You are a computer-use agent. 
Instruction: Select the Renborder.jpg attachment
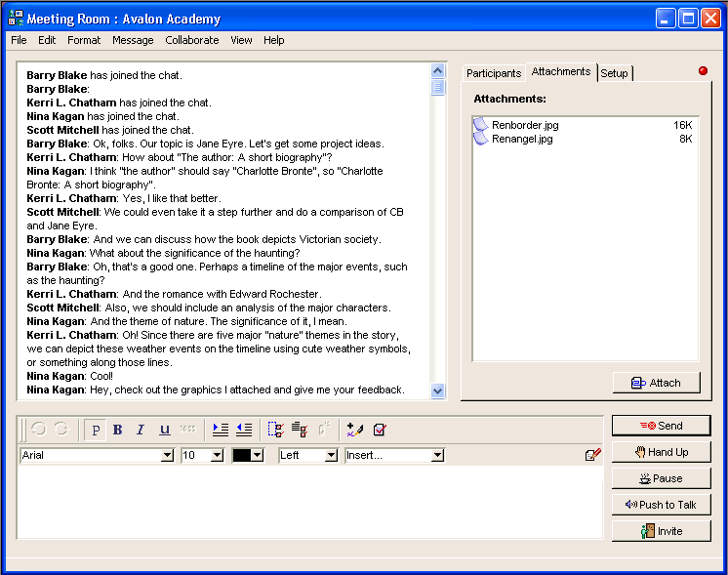[x=524, y=125]
